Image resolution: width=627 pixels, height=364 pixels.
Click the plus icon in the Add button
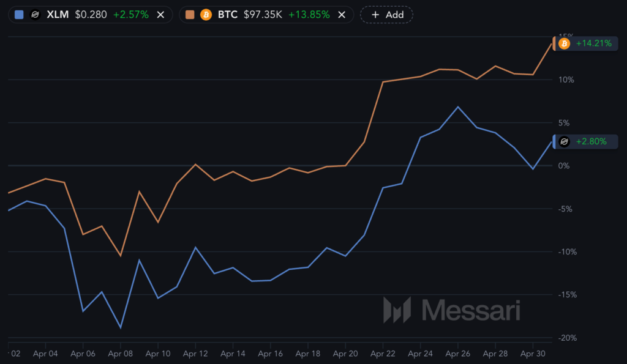tap(375, 15)
